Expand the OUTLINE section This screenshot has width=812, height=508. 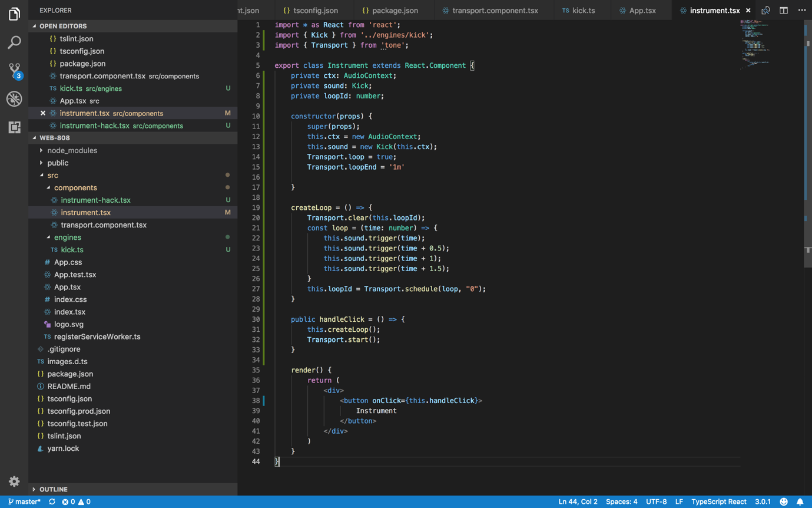(x=53, y=489)
